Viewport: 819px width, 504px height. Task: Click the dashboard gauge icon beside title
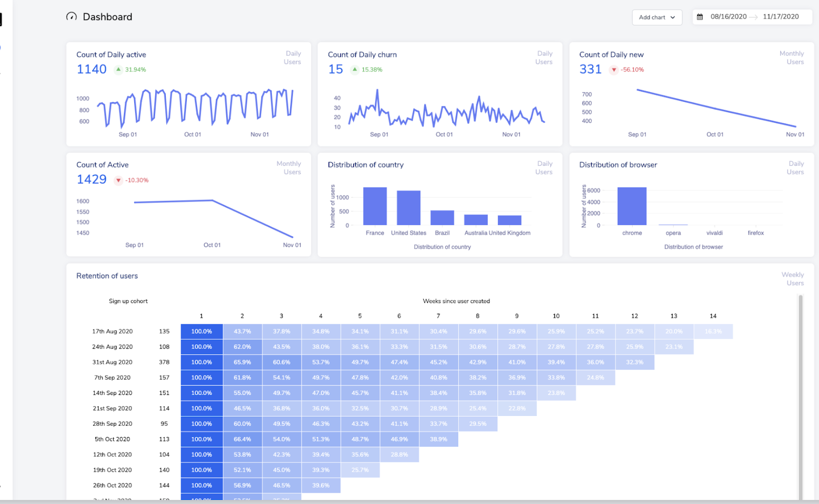tap(72, 16)
